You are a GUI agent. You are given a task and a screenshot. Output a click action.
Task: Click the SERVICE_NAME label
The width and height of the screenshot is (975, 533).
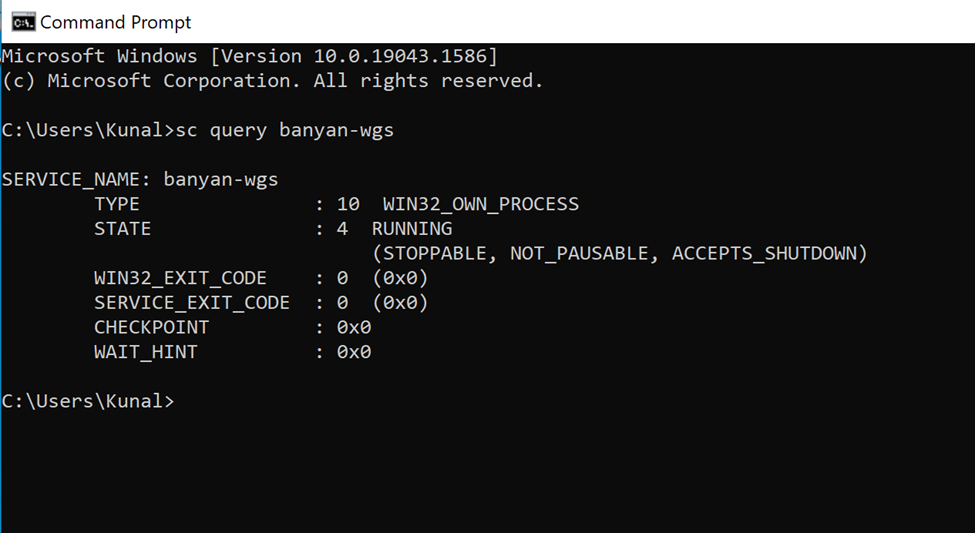click(76, 180)
